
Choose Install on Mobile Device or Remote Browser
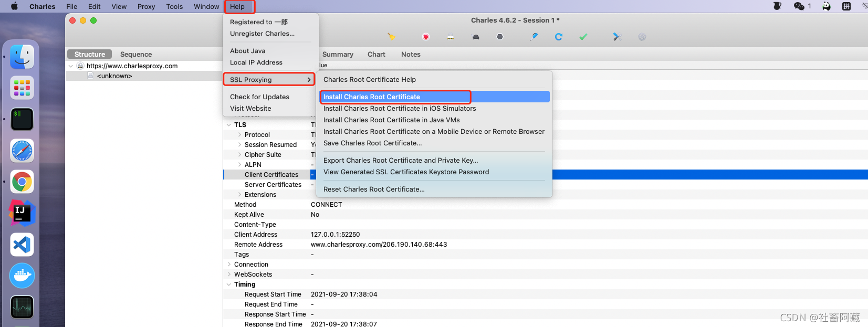click(x=434, y=132)
